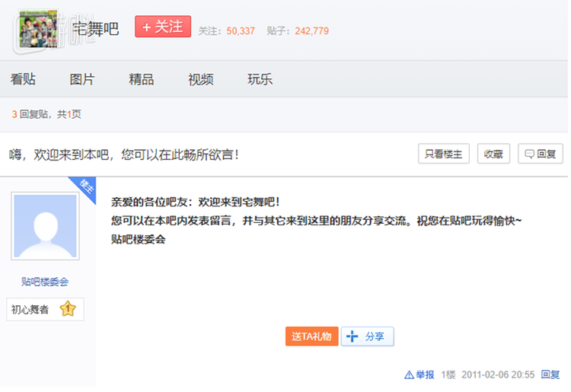Open the 玩乐 tab

coord(260,79)
